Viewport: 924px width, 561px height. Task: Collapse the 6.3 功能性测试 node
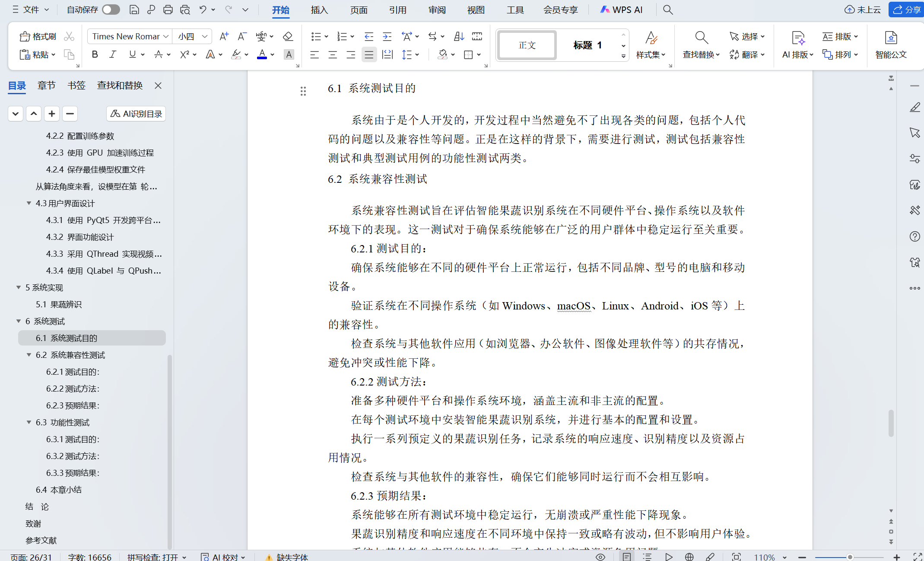point(29,422)
